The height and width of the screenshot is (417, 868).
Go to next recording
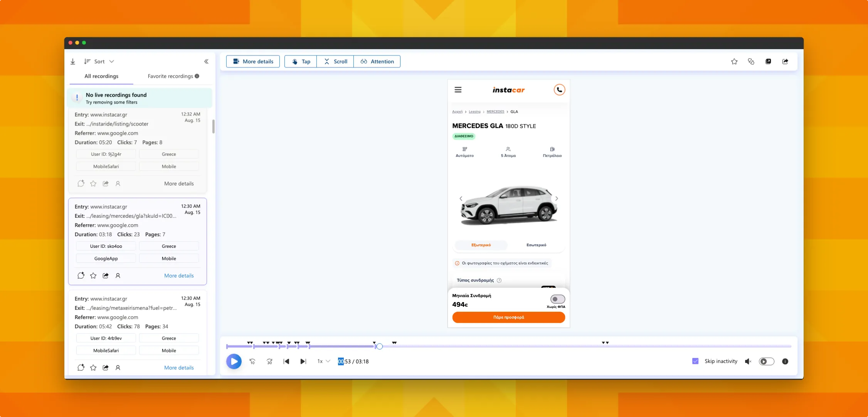coord(303,362)
